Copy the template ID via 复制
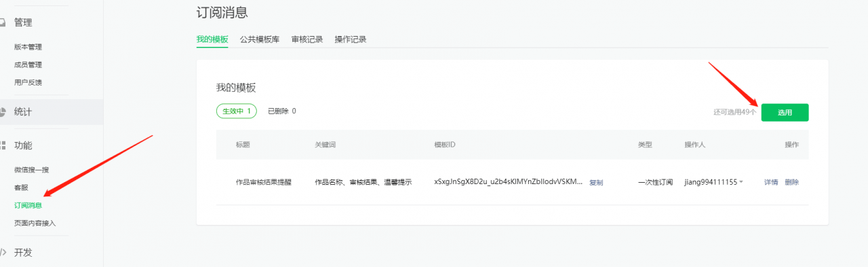This screenshot has height=267, width=868. click(x=596, y=182)
